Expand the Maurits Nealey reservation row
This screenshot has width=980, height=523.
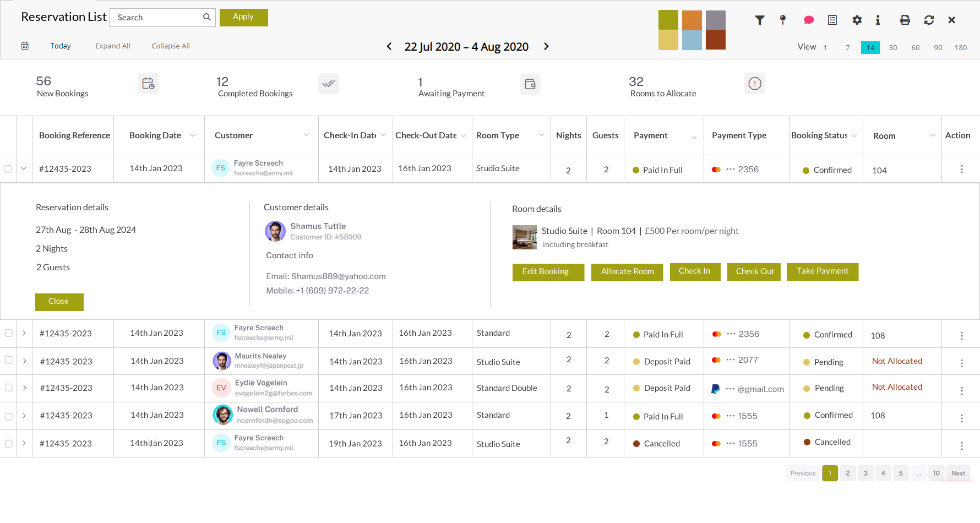(25, 361)
